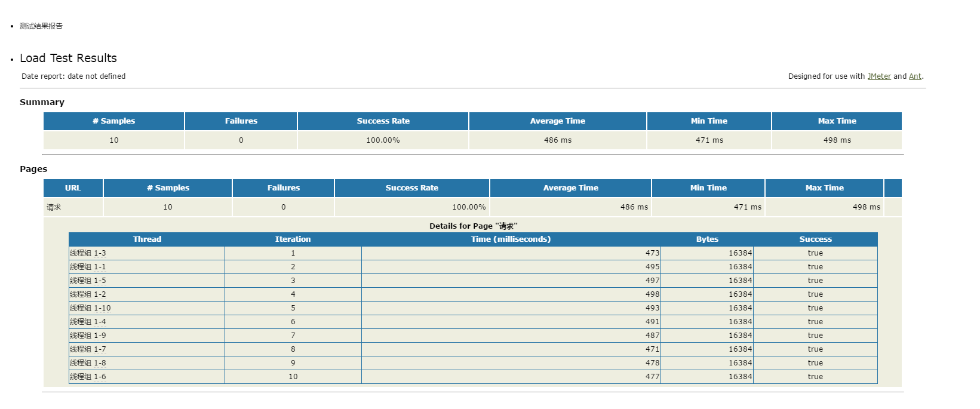Click Pages 'Max Time' column header
Screen dimensions: 980x409
point(825,188)
